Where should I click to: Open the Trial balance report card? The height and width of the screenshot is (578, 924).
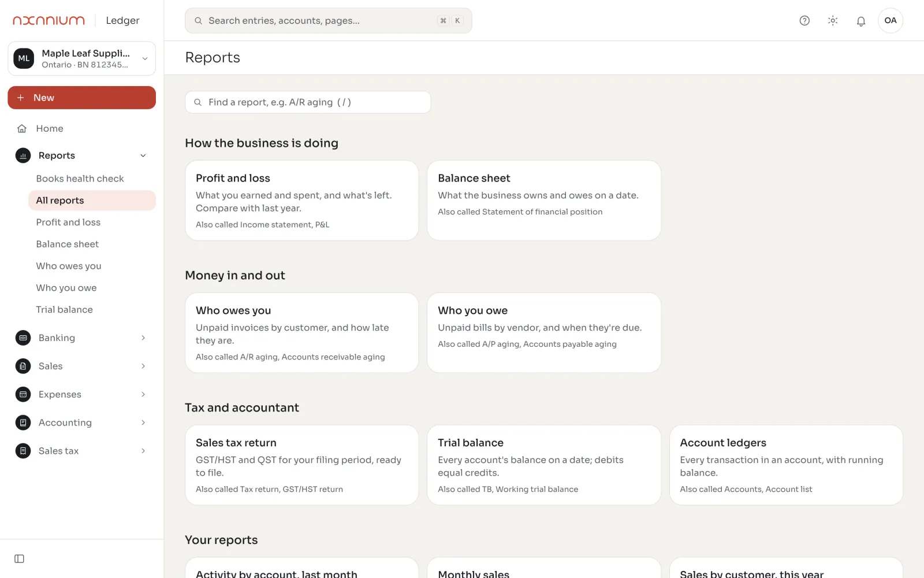coord(544,465)
